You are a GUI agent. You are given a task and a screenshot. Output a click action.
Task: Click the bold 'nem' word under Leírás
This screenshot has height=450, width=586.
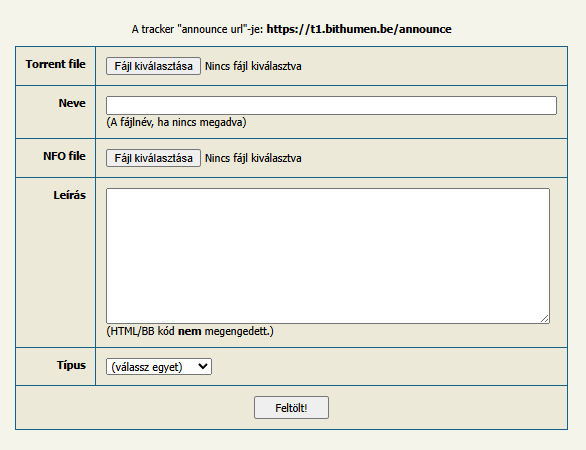(190, 331)
